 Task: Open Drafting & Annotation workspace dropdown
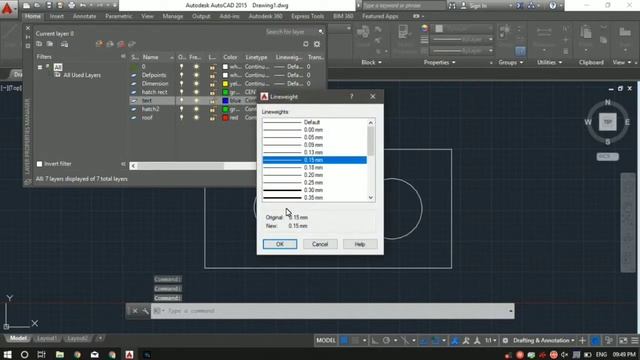click(544, 340)
